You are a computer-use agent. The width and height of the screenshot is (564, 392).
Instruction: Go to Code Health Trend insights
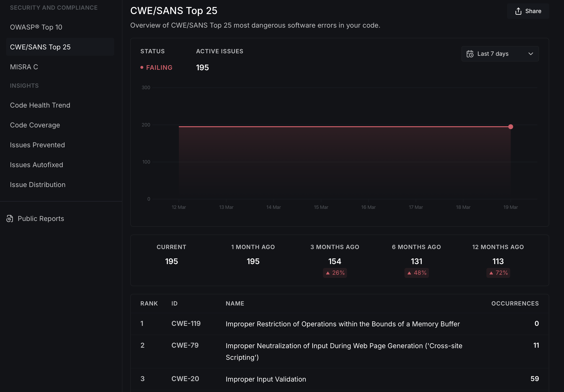[40, 105]
